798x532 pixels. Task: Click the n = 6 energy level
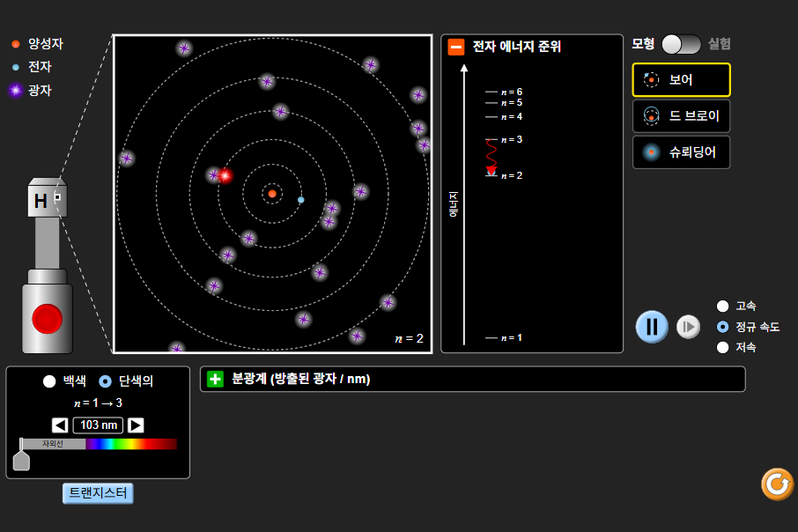[x=504, y=92]
